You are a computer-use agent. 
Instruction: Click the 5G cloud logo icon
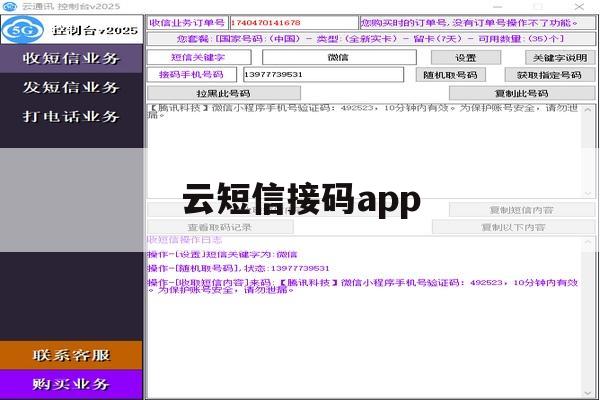coord(23,30)
